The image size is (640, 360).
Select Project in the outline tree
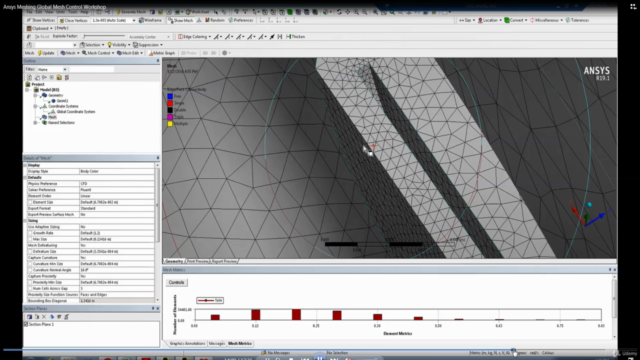point(38,84)
